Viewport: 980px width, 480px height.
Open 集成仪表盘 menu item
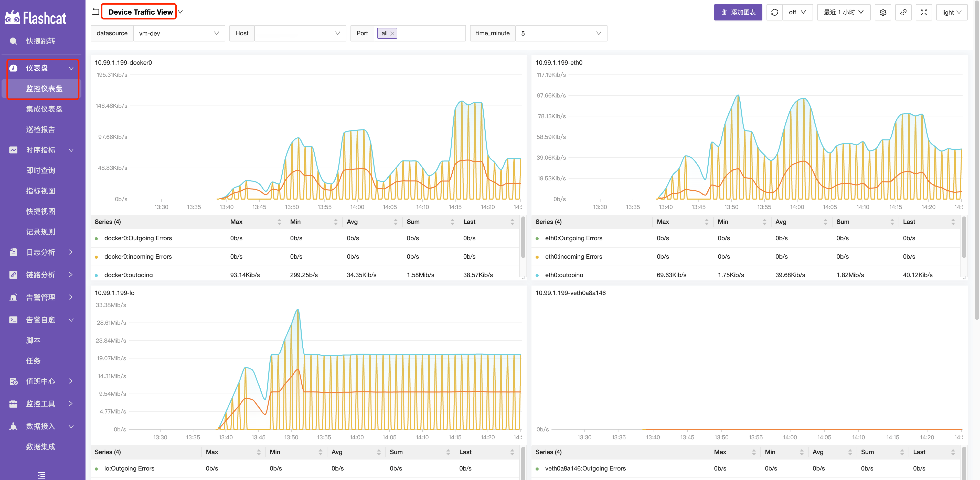point(44,109)
